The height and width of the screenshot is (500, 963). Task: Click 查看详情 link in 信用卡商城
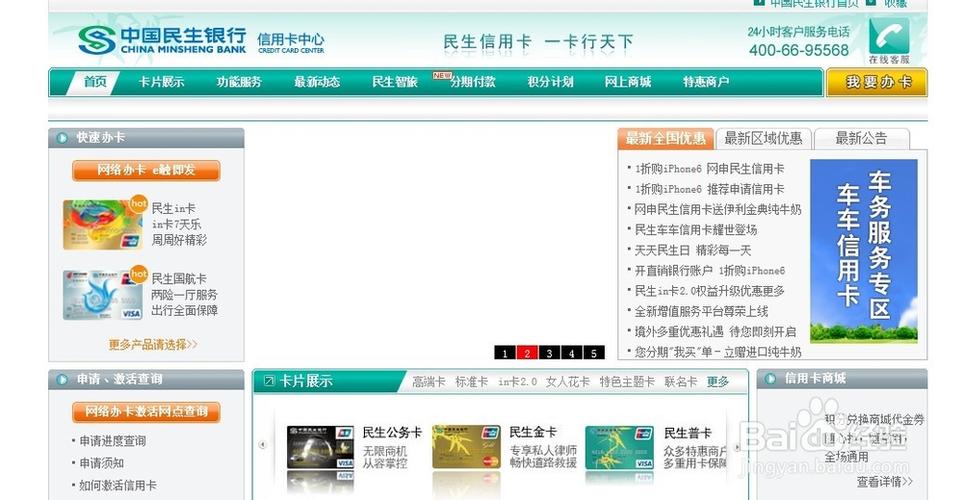tap(884, 482)
